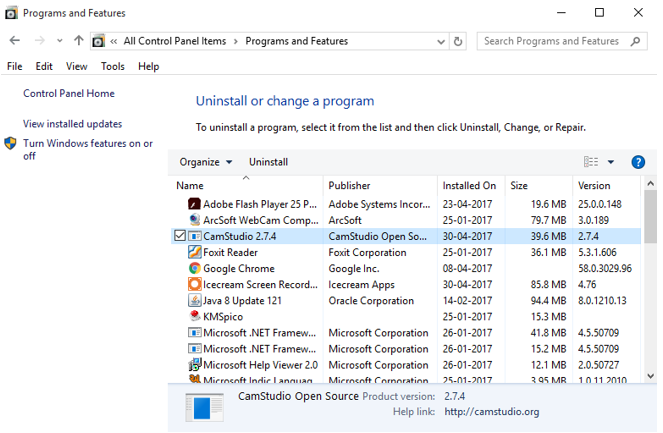This screenshot has height=433, width=663.
Task: Open View installed updates link
Action: point(72,124)
